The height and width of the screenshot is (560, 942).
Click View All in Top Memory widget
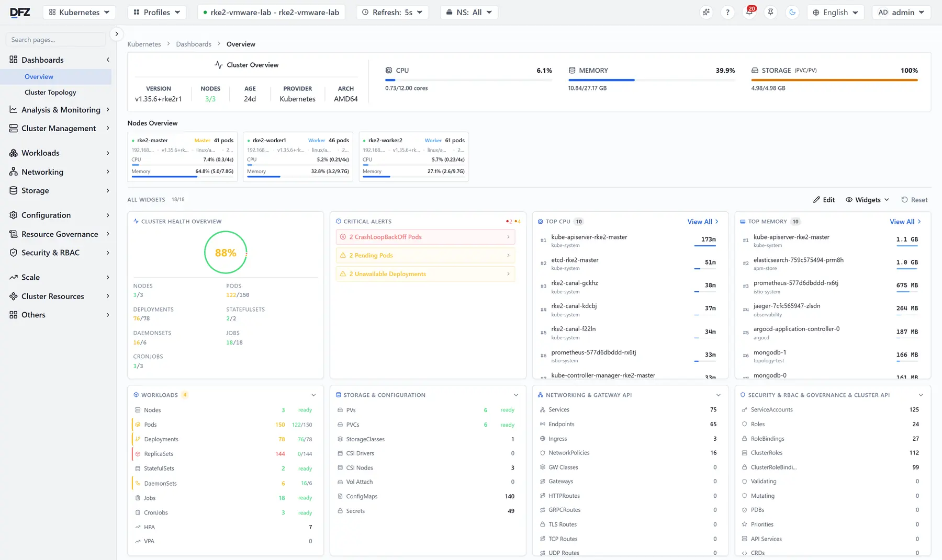905,222
